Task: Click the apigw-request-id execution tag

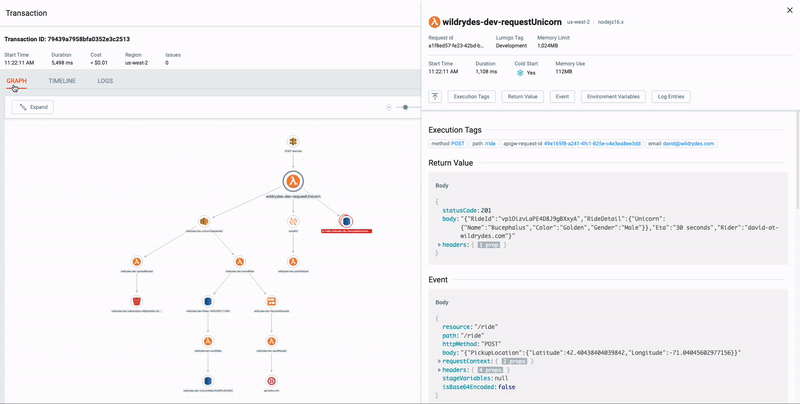Action: pos(571,144)
